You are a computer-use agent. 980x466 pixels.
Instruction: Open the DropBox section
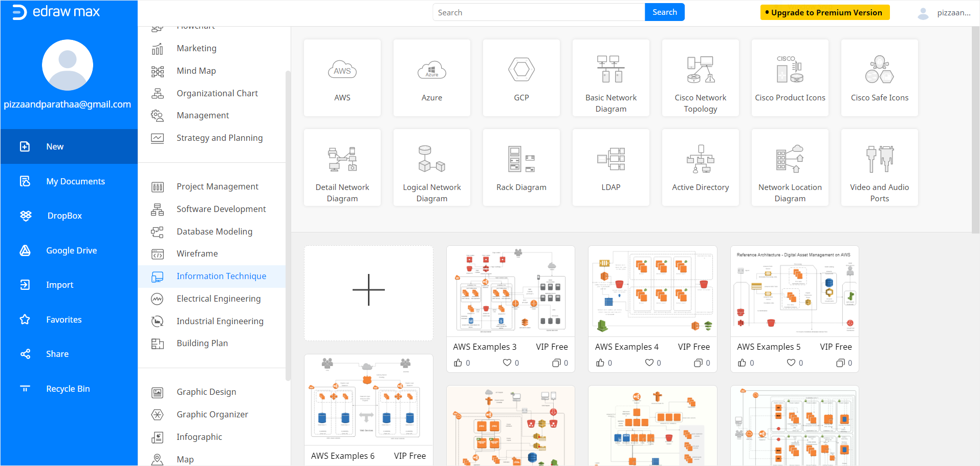69,216
